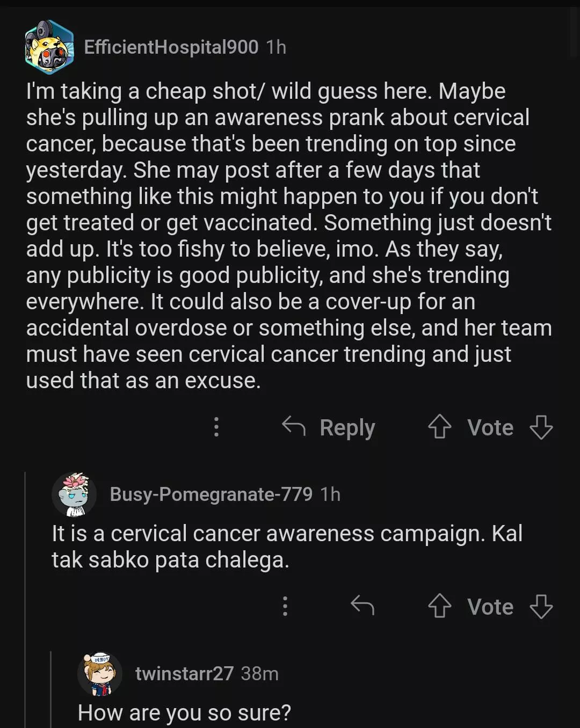Upvote Busy-Pomegranate-779's reply
This screenshot has width=580, height=728.
[x=439, y=607]
